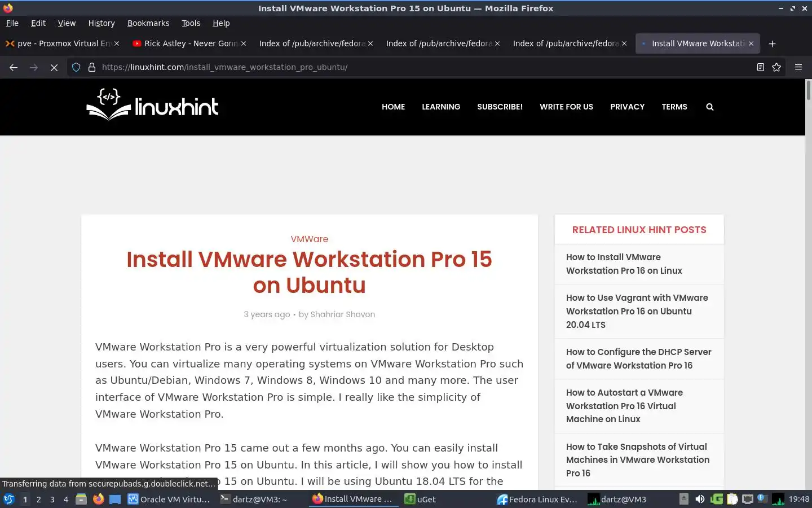812x508 pixels.
Task: Click the linuxhint logo
Action: [x=152, y=104]
